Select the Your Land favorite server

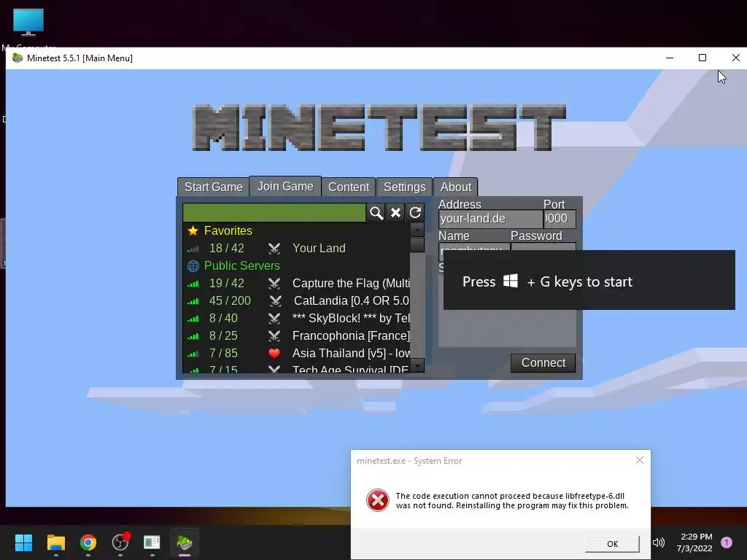point(296,248)
